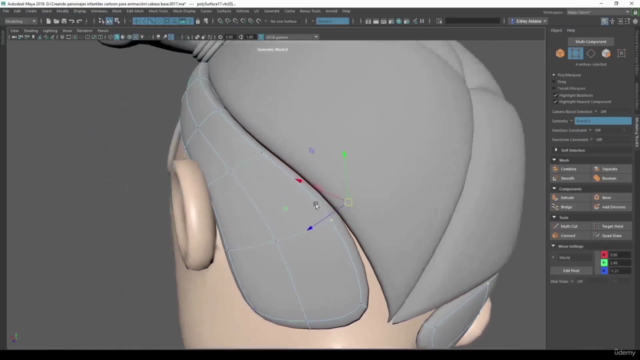Open the sRGB gamma view transform dropdown
The image size is (640, 360).
292,37
